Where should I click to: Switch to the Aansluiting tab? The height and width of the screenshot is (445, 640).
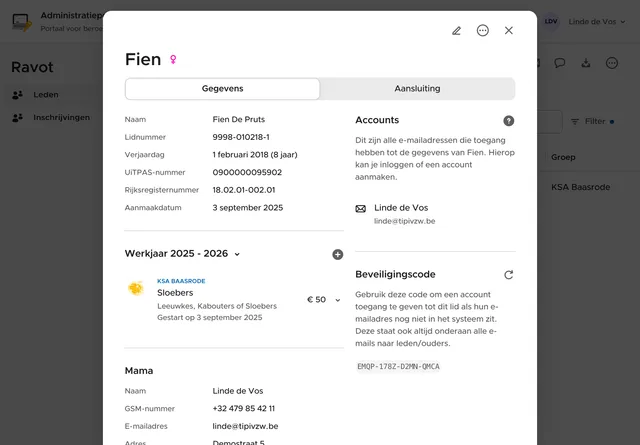point(417,89)
